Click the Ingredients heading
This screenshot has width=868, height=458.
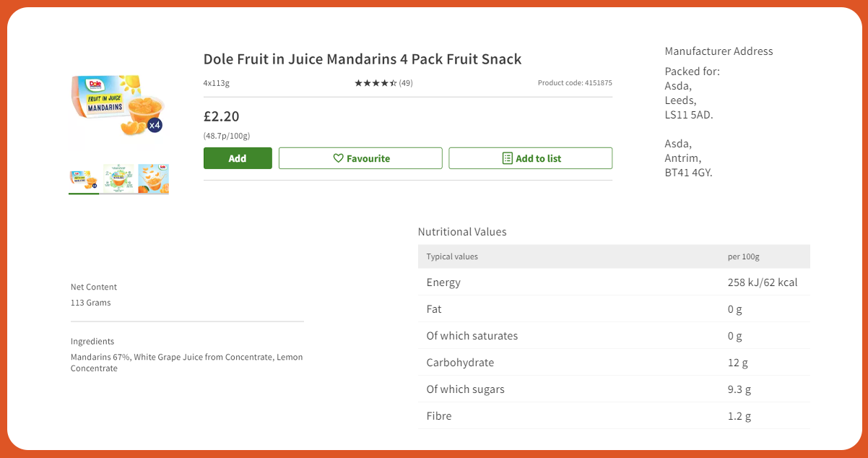(92, 341)
